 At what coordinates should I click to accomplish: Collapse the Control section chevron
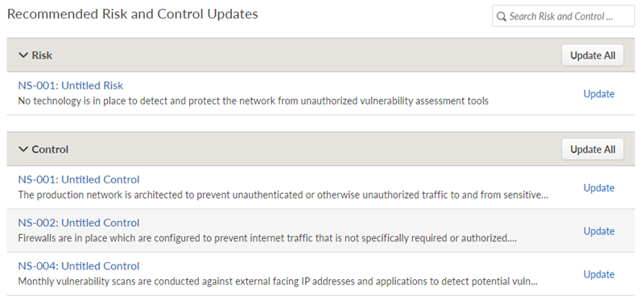click(23, 150)
